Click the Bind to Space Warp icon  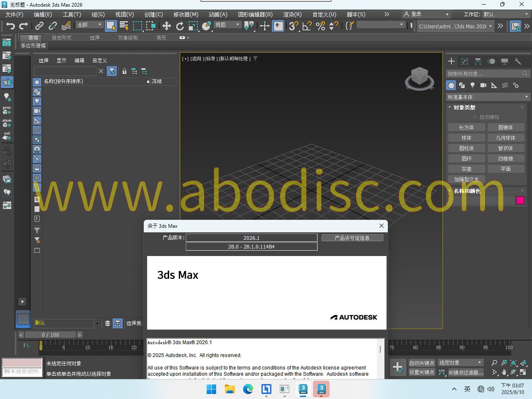pos(66,26)
